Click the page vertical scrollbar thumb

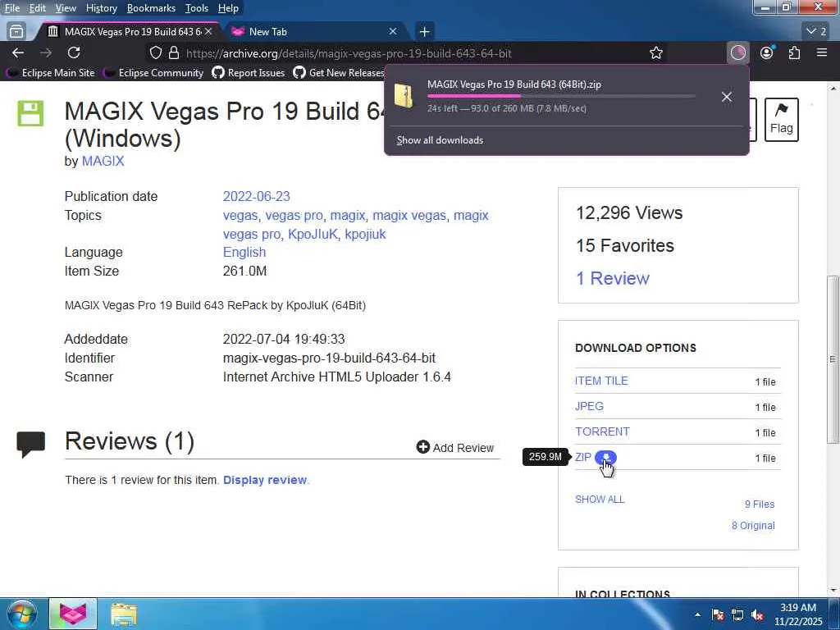tap(833, 359)
